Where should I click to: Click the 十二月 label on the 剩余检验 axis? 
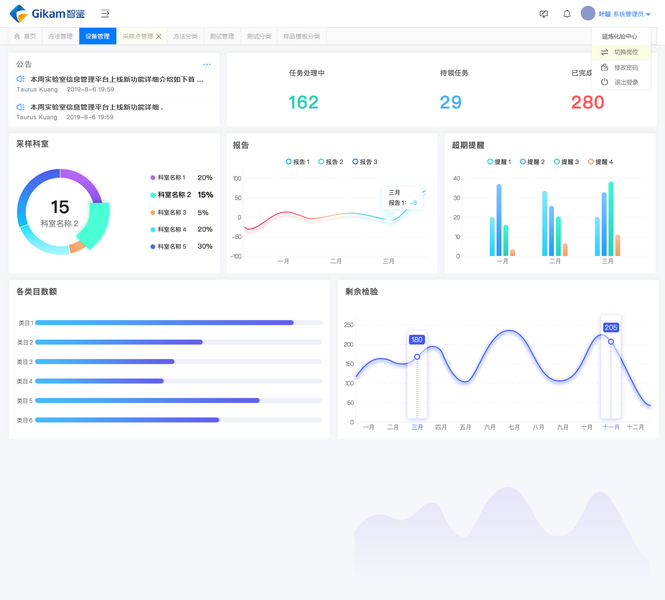coord(635,427)
